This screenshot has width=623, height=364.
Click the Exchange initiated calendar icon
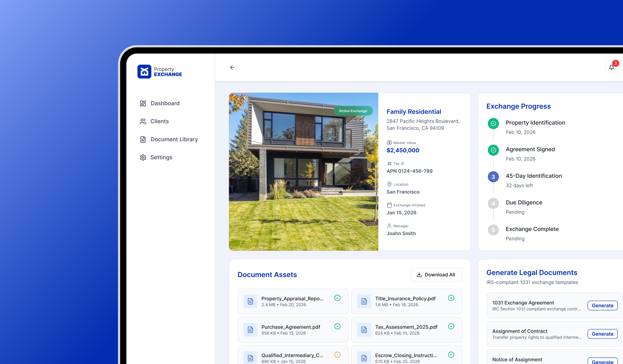[389, 205]
